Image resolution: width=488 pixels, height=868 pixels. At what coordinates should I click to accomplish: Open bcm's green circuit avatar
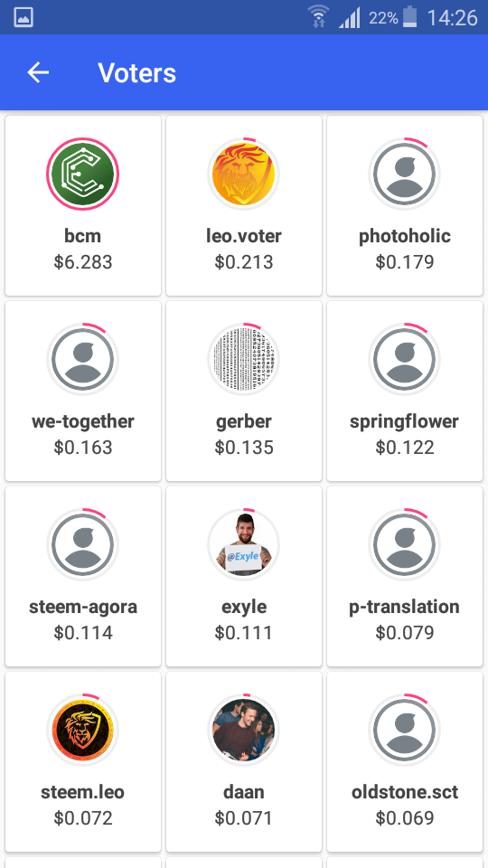tap(82, 174)
